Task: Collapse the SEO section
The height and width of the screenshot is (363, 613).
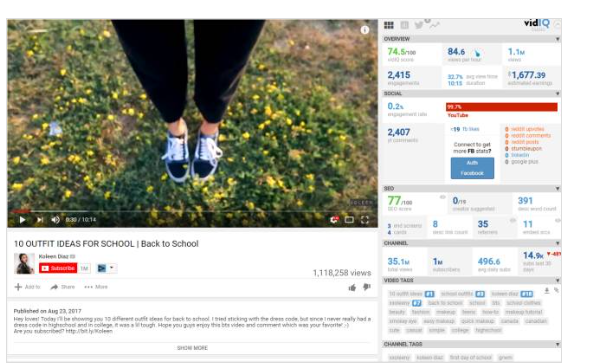Action: tap(557, 189)
